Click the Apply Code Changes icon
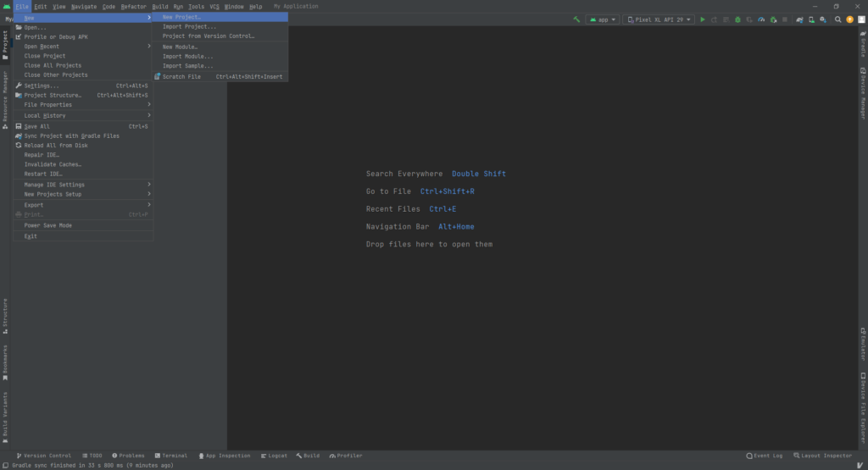Viewport: 868px width, 470px height. click(x=726, y=19)
